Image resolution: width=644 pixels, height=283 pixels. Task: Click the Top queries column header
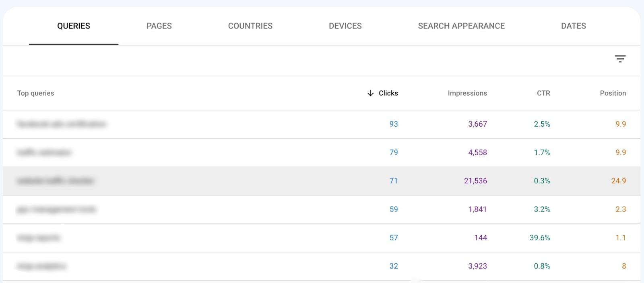tap(35, 93)
